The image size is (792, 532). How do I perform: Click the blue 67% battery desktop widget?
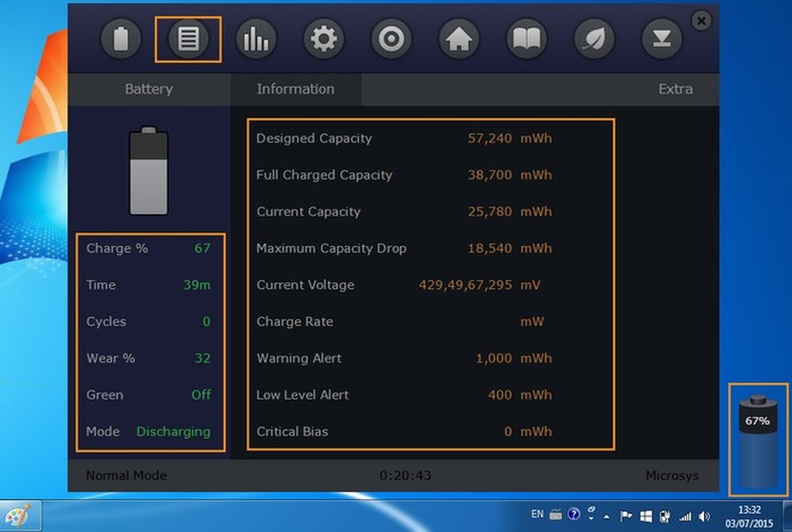(x=757, y=439)
